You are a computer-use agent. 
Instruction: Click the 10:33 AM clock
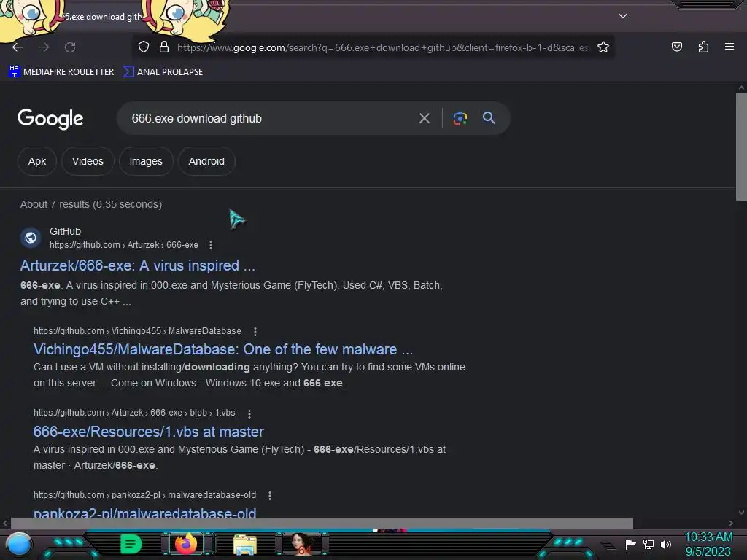coord(708,537)
